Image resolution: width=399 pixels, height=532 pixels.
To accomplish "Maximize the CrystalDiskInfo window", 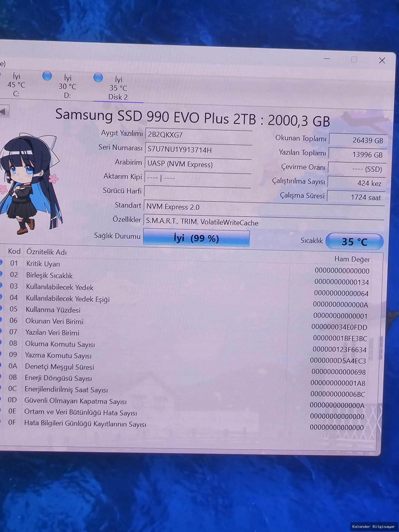I will 354,60.
